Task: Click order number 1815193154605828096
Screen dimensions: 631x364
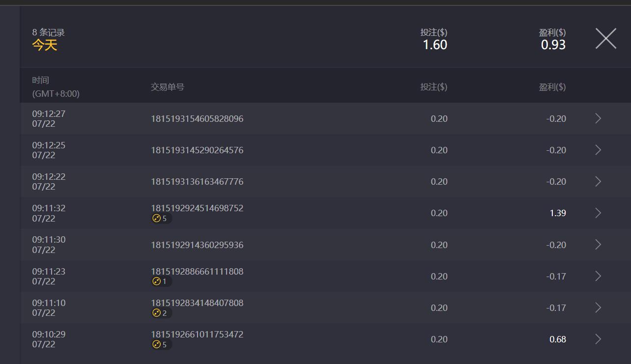Action: point(197,118)
